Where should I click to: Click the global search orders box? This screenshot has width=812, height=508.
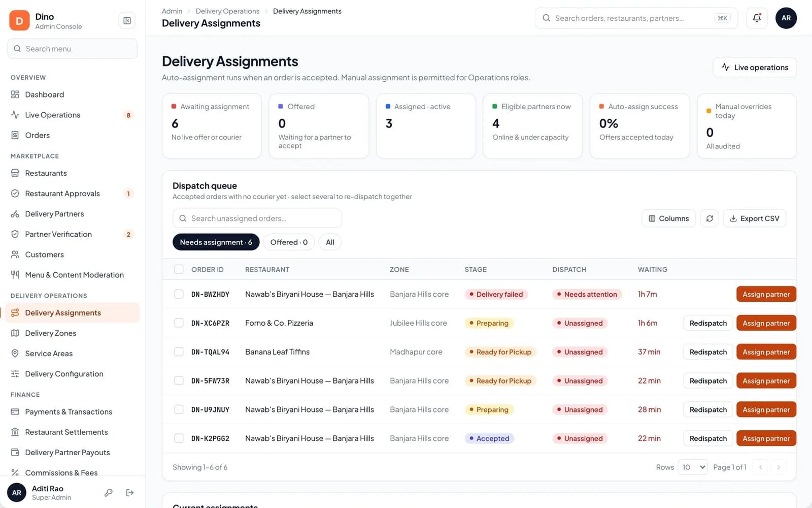click(x=636, y=18)
